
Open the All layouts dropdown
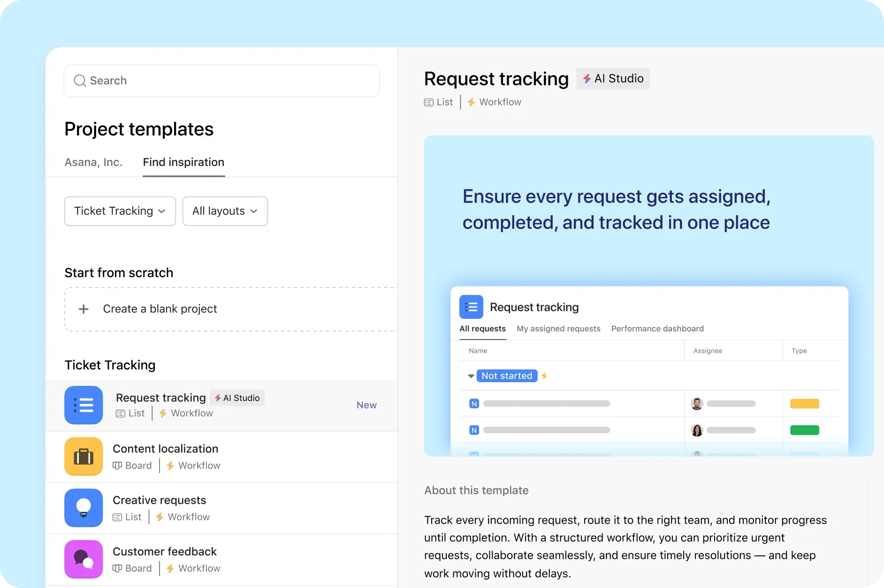(225, 211)
